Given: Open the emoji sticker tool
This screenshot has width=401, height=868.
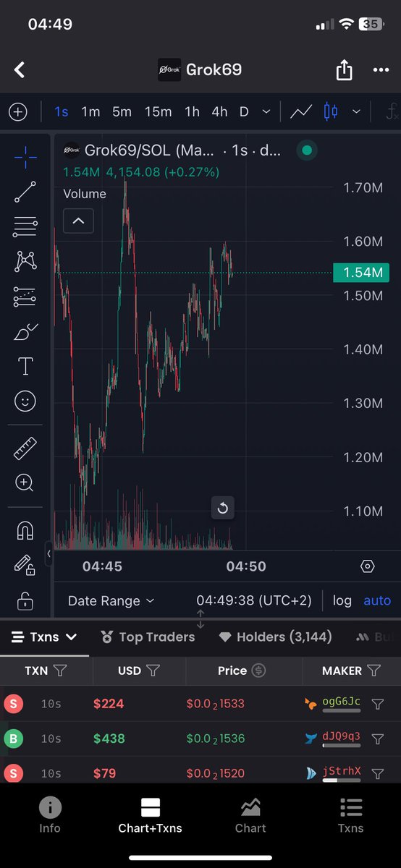Looking at the screenshot, I should [x=25, y=401].
